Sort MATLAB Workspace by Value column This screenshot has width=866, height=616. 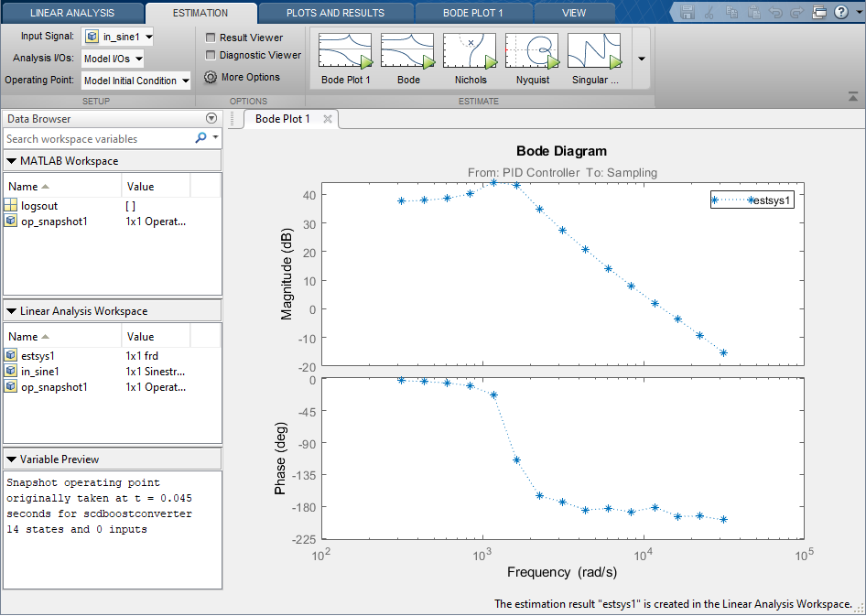click(x=156, y=186)
